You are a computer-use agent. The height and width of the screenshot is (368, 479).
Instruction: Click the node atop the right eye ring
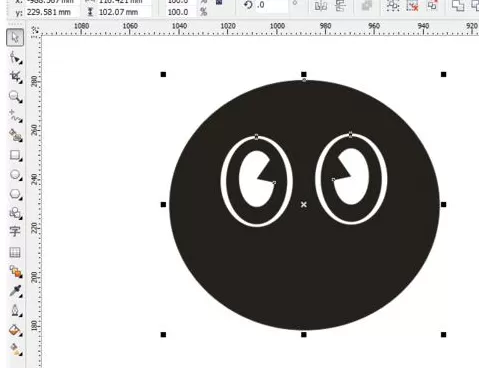click(350, 134)
